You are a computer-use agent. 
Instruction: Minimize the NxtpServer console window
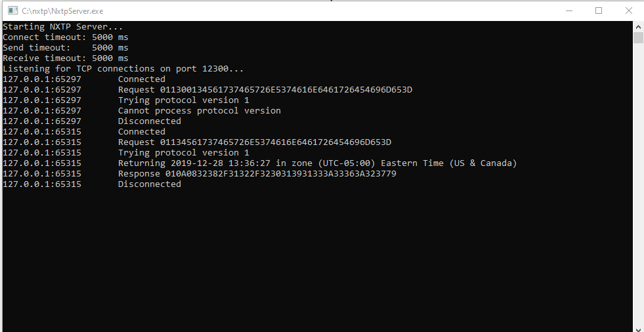(569, 10)
